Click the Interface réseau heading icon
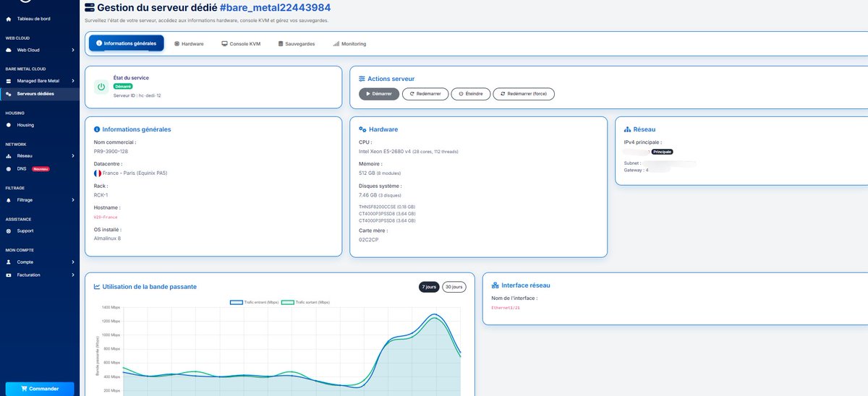 coord(495,285)
